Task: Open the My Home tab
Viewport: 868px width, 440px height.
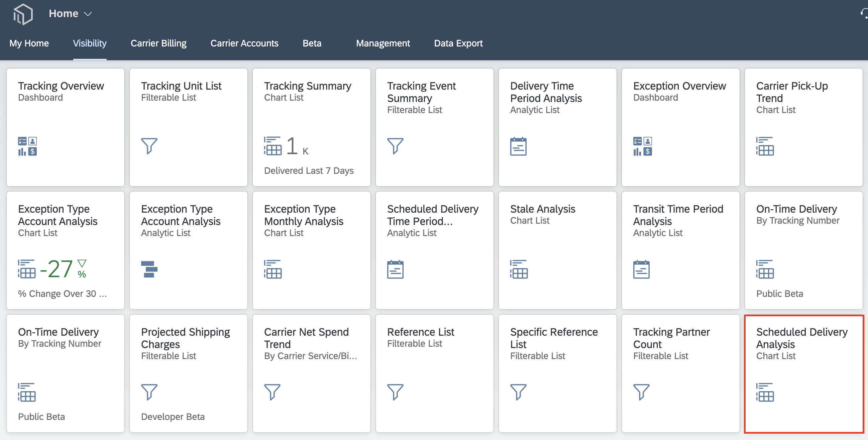Action: 29,43
